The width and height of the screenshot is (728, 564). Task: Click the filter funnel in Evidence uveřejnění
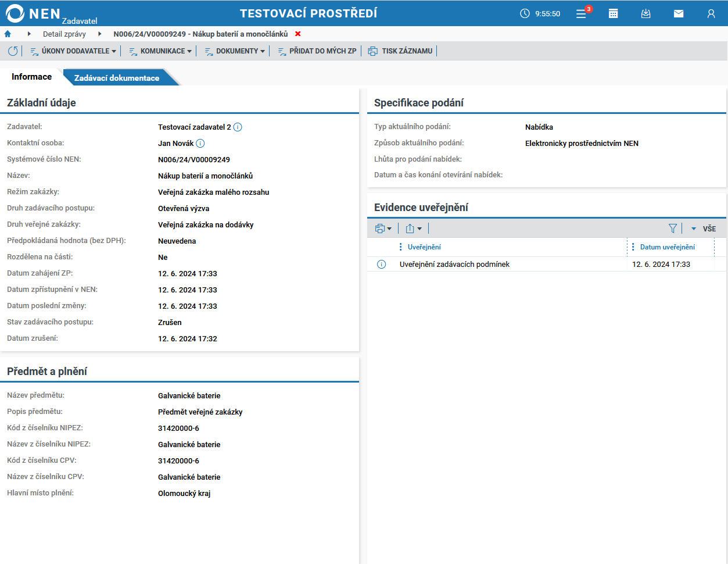click(673, 229)
